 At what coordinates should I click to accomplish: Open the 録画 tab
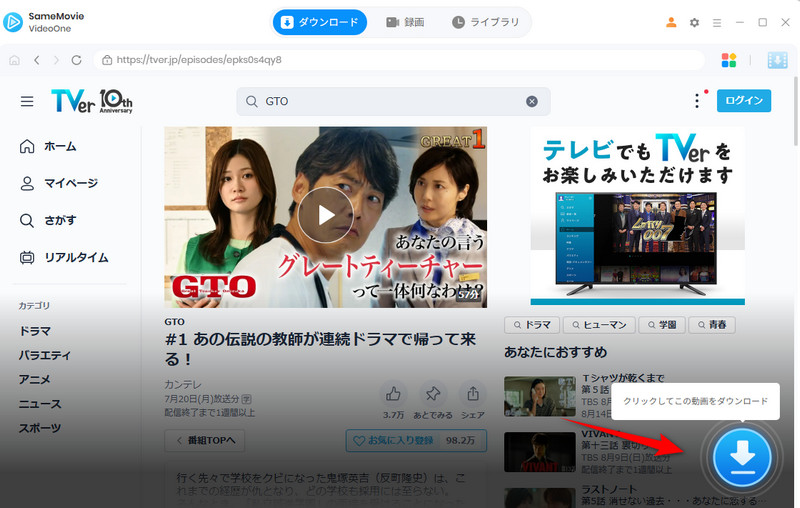(405, 22)
